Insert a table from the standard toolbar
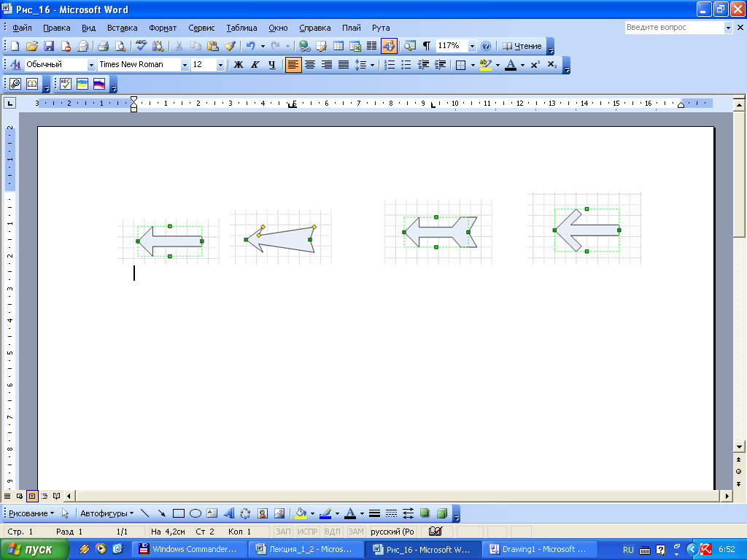The width and height of the screenshot is (747, 560). 338,46
